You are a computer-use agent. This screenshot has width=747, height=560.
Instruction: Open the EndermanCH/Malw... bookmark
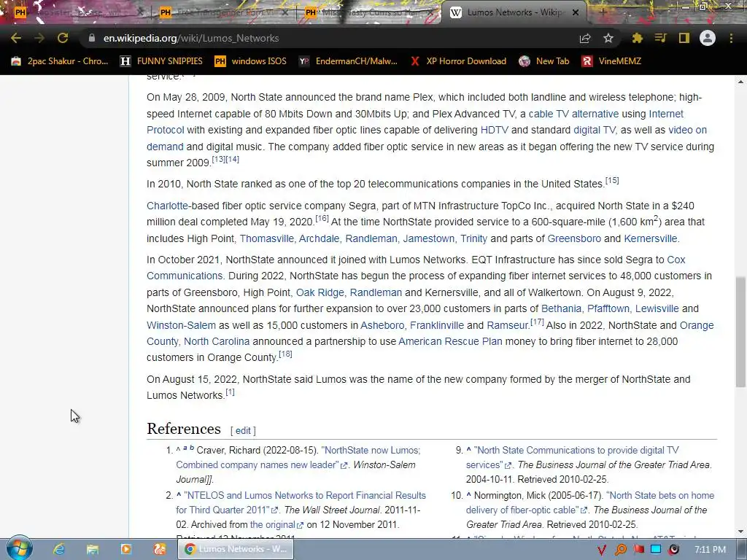coord(348,61)
